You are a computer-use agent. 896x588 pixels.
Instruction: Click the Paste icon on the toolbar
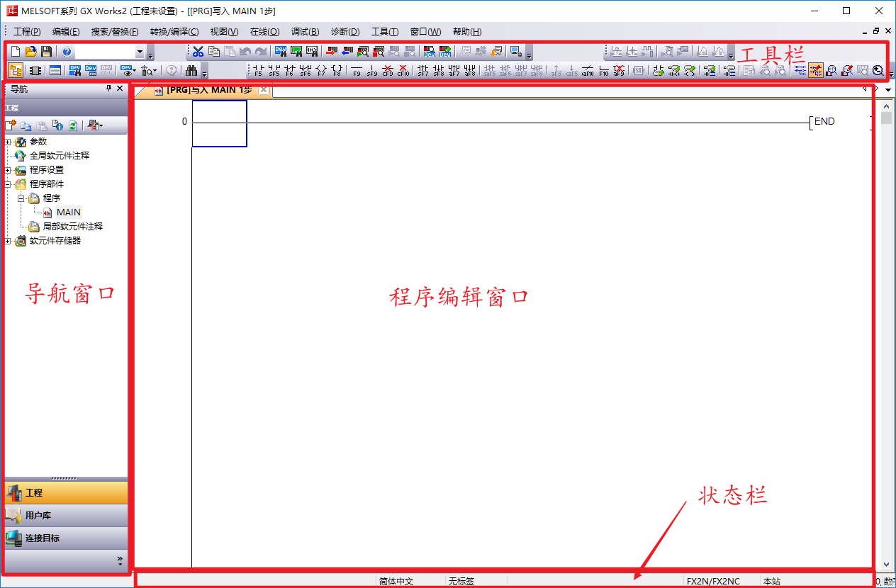(x=228, y=51)
